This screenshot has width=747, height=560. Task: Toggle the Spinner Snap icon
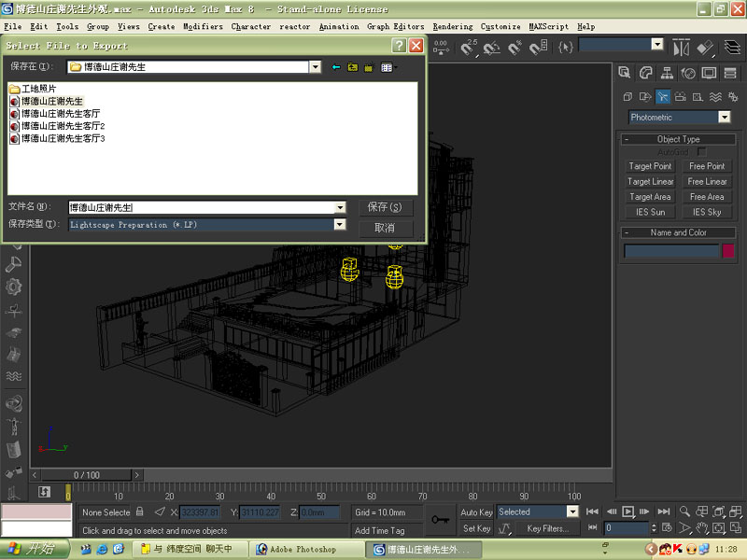(x=539, y=48)
